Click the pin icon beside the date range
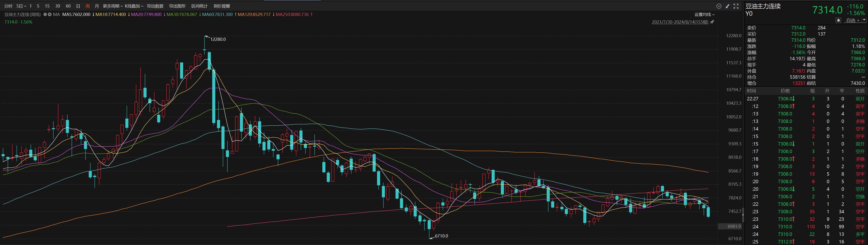868x245 pixels. point(712,22)
